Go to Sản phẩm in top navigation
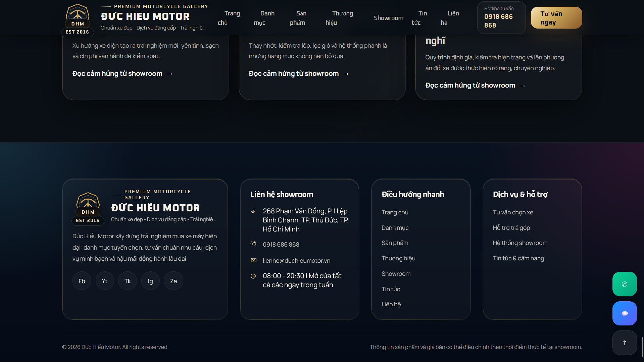The height and width of the screenshot is (362, 644). click(298, 18)
